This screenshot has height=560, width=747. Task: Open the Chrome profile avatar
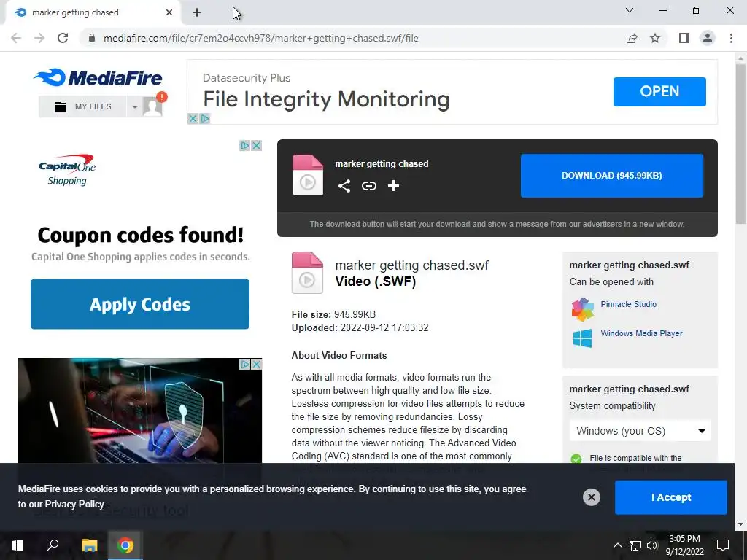click(x=708, y=38)
